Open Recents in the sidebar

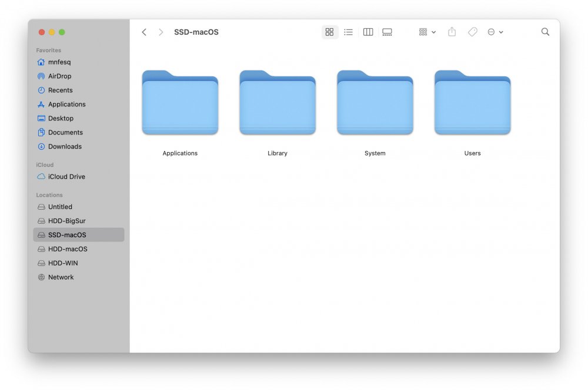pyautogui.click(x=79, y=90)
